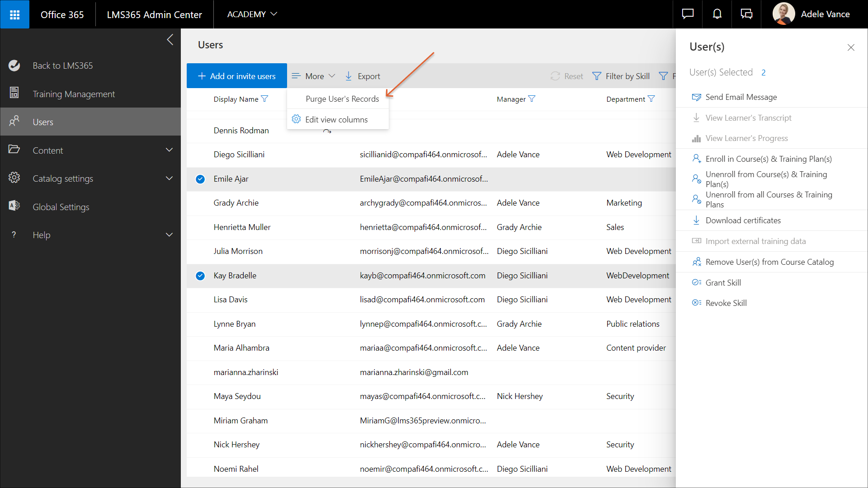The image size is (868, 488).
Task: Open the Office 365 app launcher waffle
Action: click(14, 14)
